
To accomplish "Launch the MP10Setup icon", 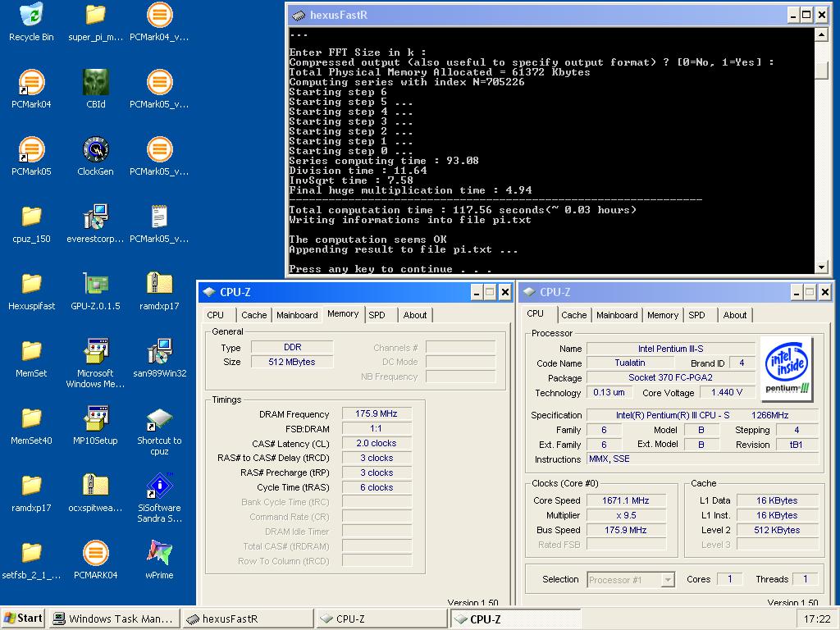I will (95, 419).
